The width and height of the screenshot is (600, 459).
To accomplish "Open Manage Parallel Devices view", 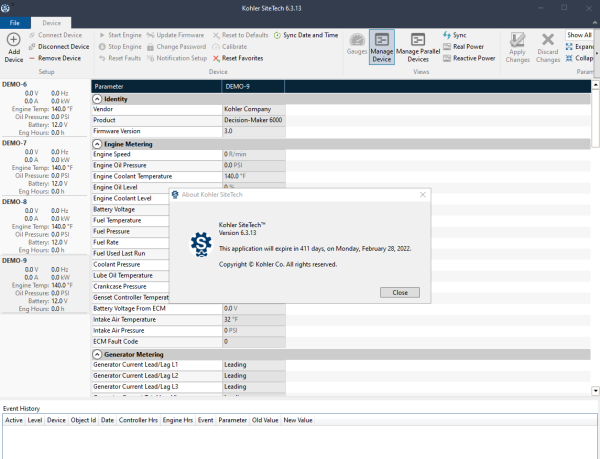I will [420, 46].
